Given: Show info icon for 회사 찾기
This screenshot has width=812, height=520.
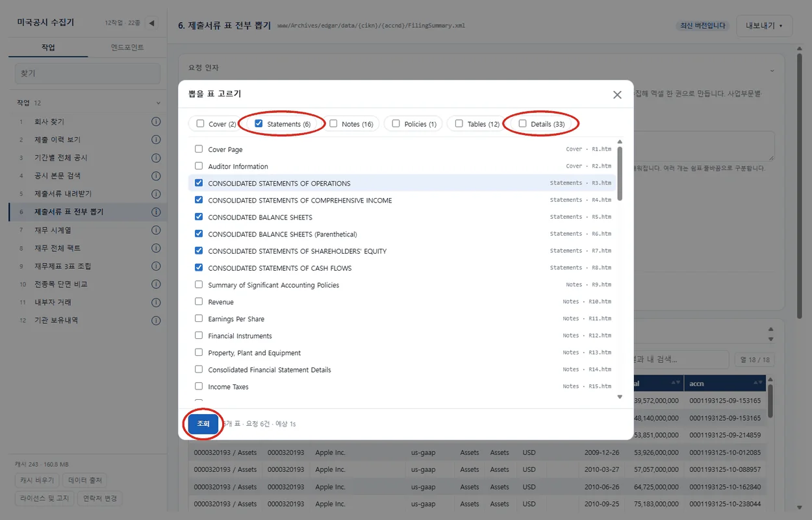Looking at the screenshot, I should click(x=156, y=121).
